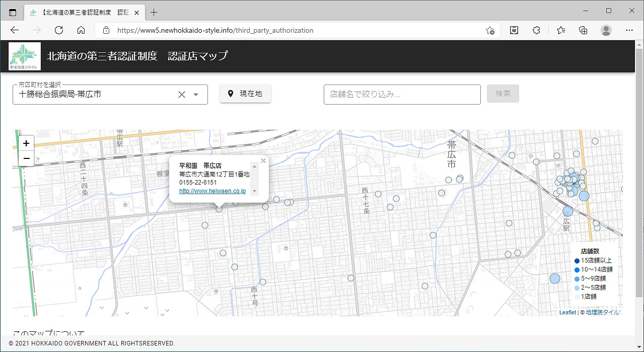Screen dimensions: 644x352
Task: Open browser Settings and more menu
Action: tap(629, 30)
